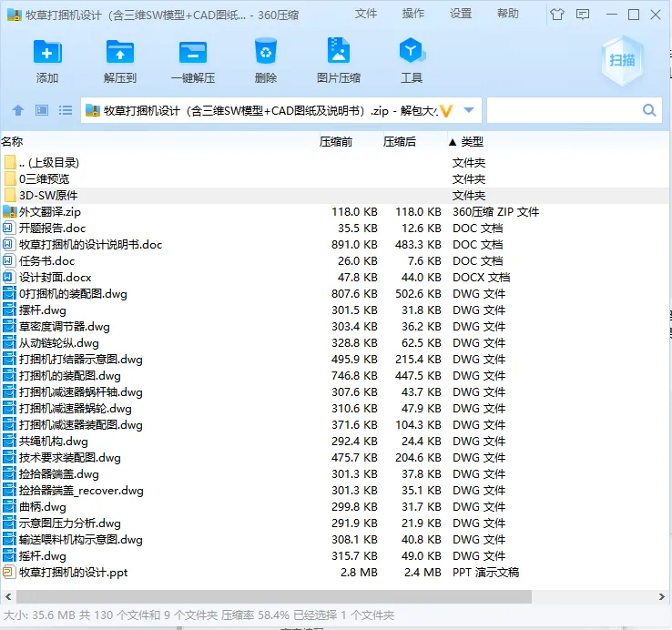The height and width of the screenshot is (630, 672).
Task: Select 打捆机减速器蜗杆轴.dwg file name
Action: [80, 392]
